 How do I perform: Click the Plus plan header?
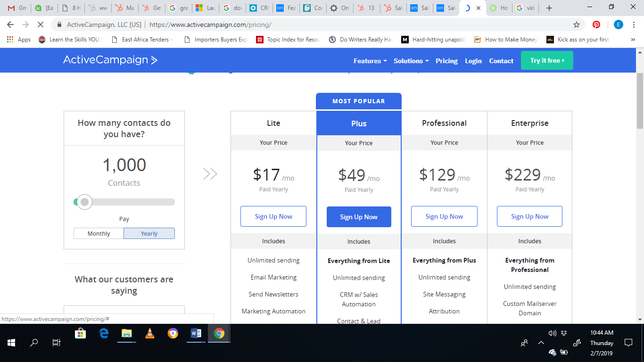click(359, 123)
